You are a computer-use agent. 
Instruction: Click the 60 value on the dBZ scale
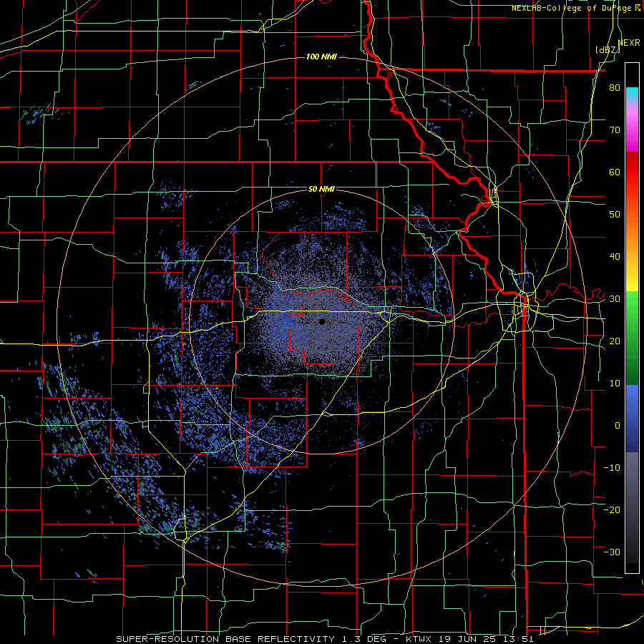coord(615,172)
